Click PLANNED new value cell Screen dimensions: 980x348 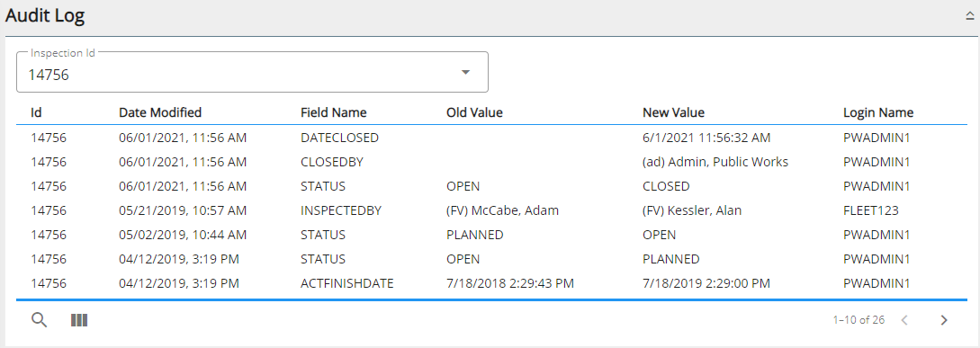670,259
